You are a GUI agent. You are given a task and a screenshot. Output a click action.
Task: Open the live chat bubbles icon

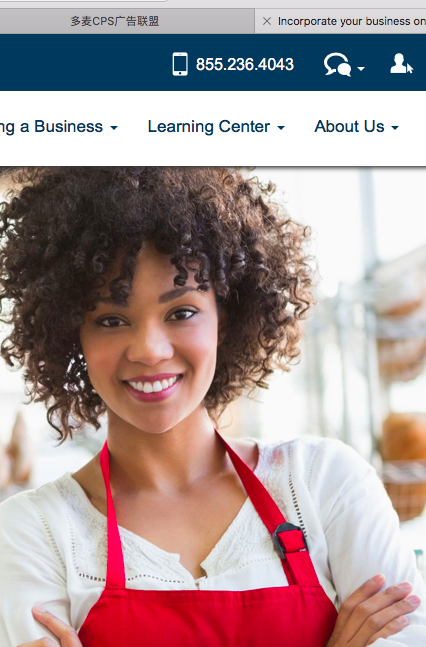coord(338,64)
